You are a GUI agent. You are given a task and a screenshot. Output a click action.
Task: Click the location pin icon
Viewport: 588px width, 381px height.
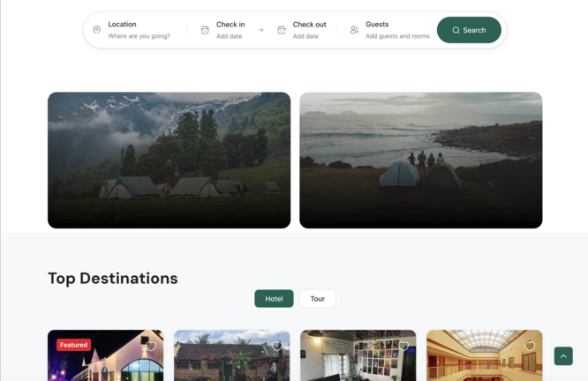pyautogui.click(x=97, y=30)
